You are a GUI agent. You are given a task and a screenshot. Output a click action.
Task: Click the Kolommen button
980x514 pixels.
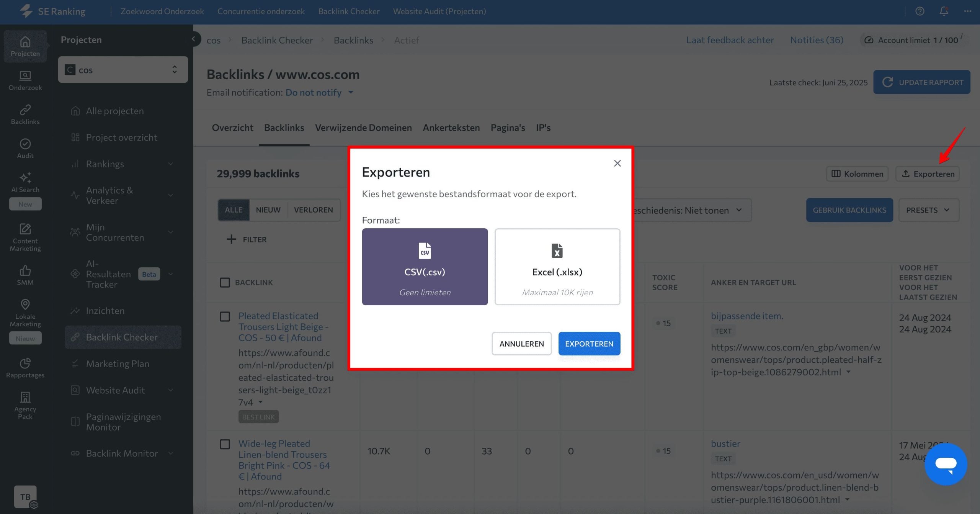tap(857, 174)
